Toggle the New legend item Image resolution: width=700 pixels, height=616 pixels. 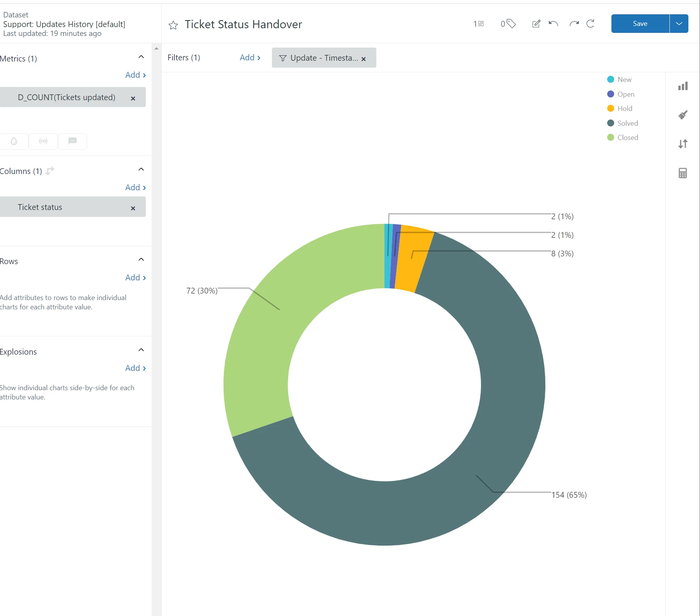tap(619, 79)
